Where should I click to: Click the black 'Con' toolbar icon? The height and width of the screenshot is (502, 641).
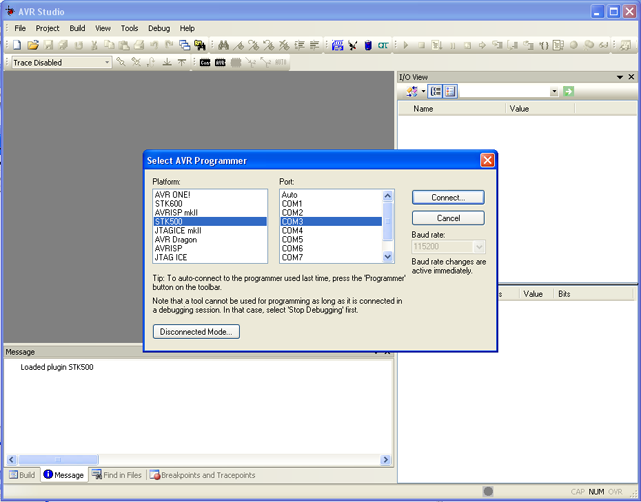[x=205, y=63]
